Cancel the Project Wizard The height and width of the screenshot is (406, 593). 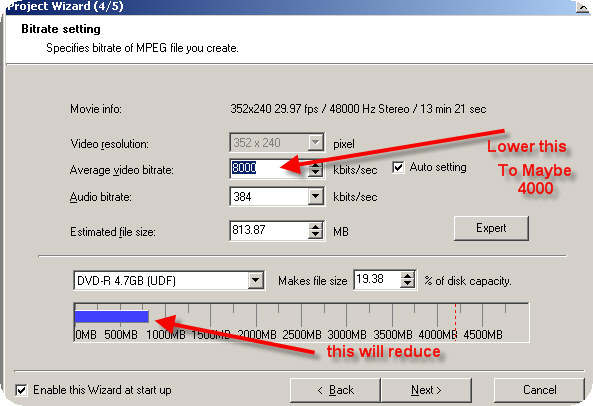539,390
